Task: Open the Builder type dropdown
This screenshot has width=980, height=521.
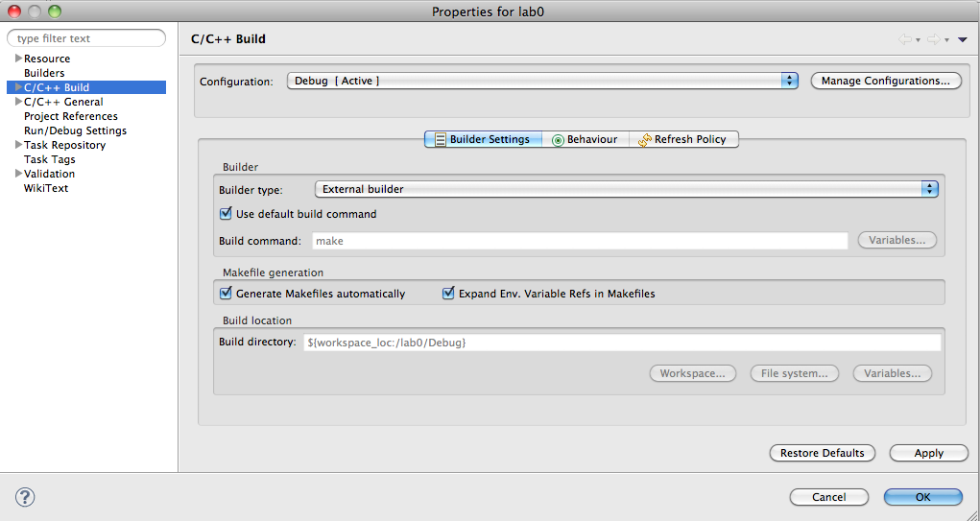Action: tap(626, 189)
